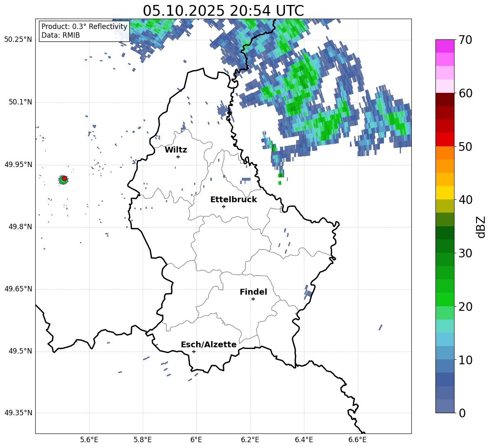Click the Product: 0.3° Reflectivity text
Screen dimensions: 491x448
tap(84, 27)
